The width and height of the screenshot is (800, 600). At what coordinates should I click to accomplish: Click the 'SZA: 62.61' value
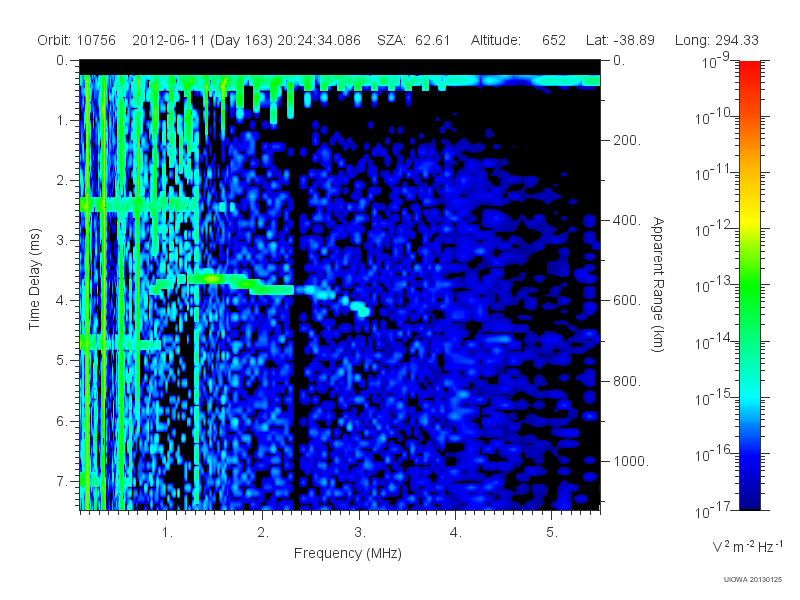pos(414,40)
